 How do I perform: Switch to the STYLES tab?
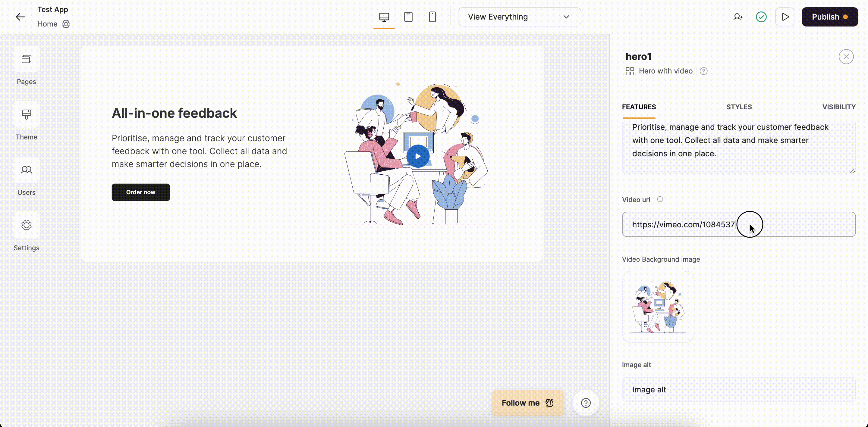[x=739, y=107]
